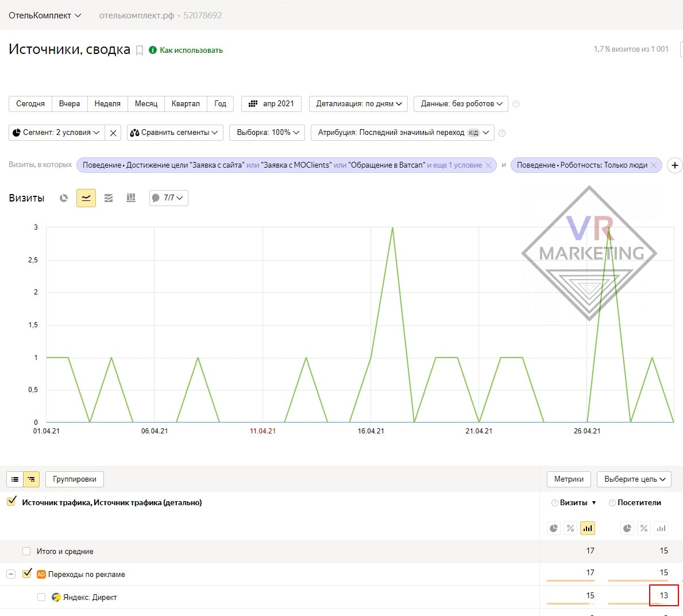The image size is (683, 616).
Task: Collapse Переходы по рекламе row
Action: tap(11, 575)
